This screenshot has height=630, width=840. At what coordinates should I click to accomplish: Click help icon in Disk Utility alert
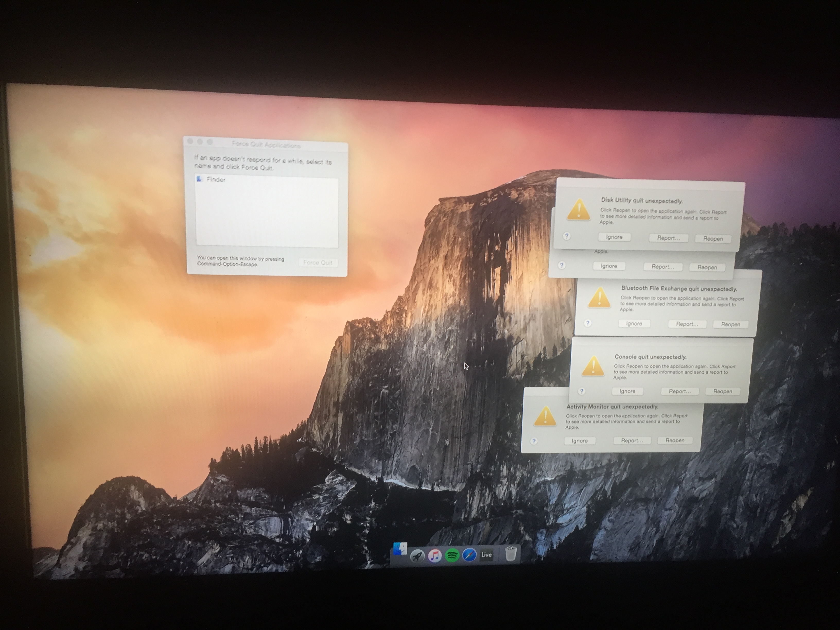[x=567, y=236]
